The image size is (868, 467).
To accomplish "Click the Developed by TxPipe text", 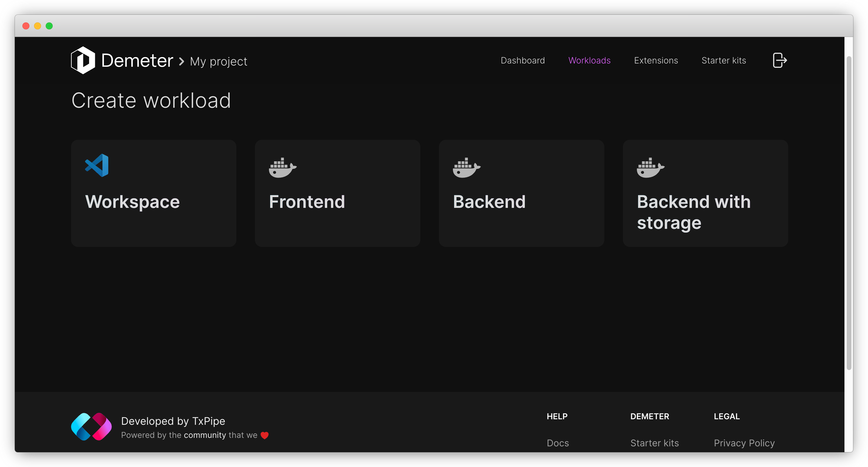I will pyautogui.click(x=173, y=421).
